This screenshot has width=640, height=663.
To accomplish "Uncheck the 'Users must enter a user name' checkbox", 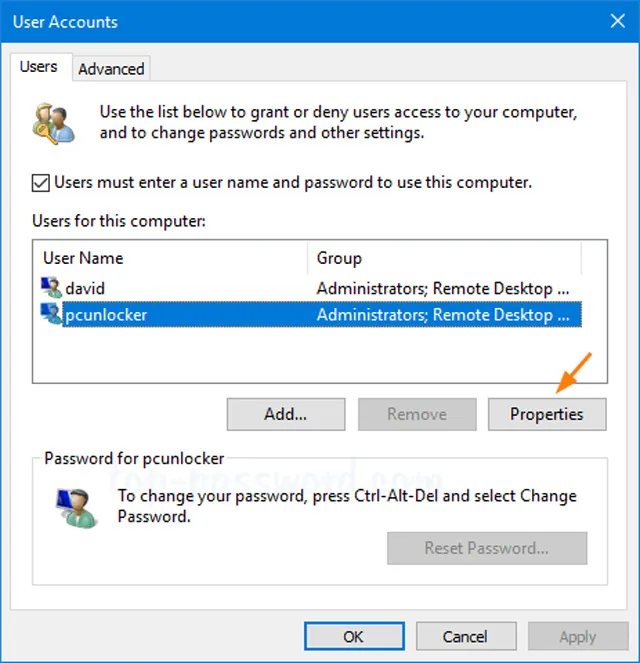I will pyautogui.click(x=41, y=183).
